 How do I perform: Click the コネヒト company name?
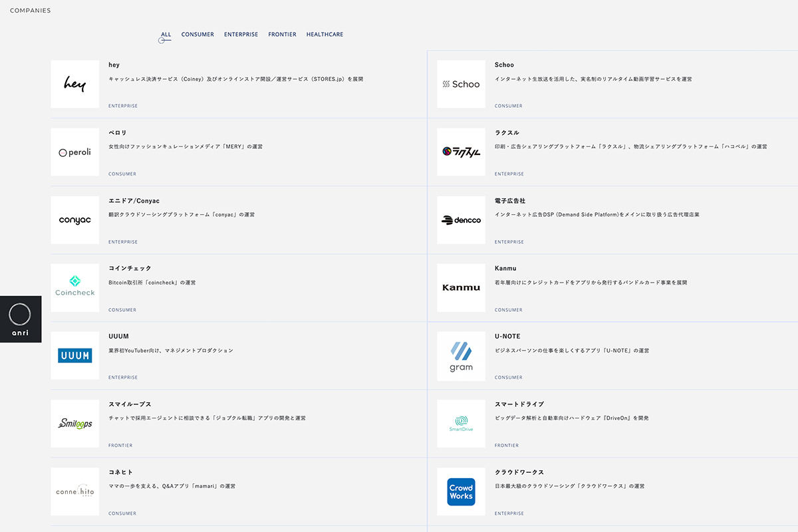pyautogui.click(x=120, y=472)
